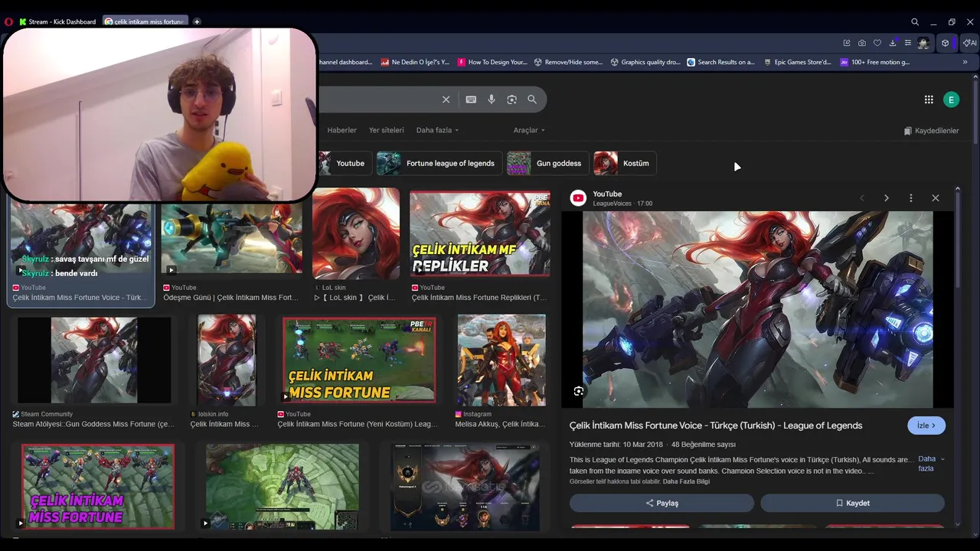The height and width of the screenshot is (551, 980).
Task: Open the Epic Games Store bookmark
Action: [x=798, y=62]
